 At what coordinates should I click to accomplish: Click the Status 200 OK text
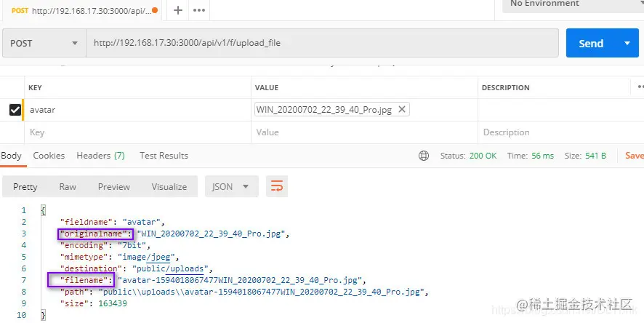pos(469,156)
